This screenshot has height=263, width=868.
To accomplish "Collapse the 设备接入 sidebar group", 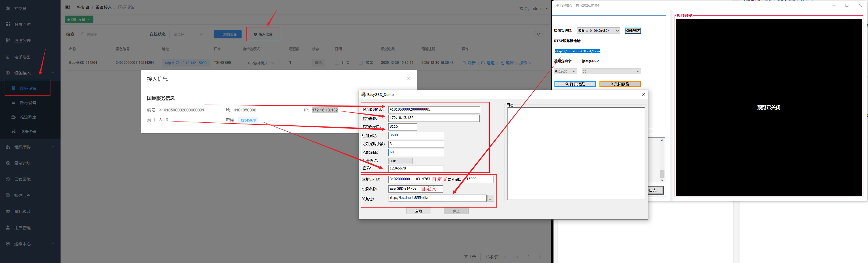I will (x=30, y=73).
